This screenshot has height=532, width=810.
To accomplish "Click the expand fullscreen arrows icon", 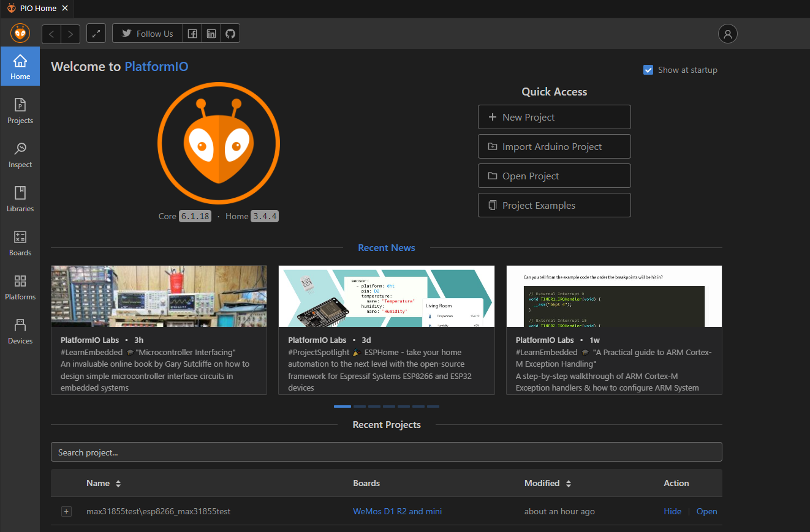I will [x=96, y=34].
